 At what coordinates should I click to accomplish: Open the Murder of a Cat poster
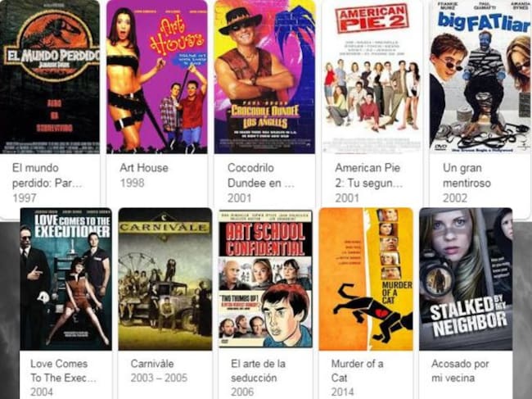[x=366, y=279]
